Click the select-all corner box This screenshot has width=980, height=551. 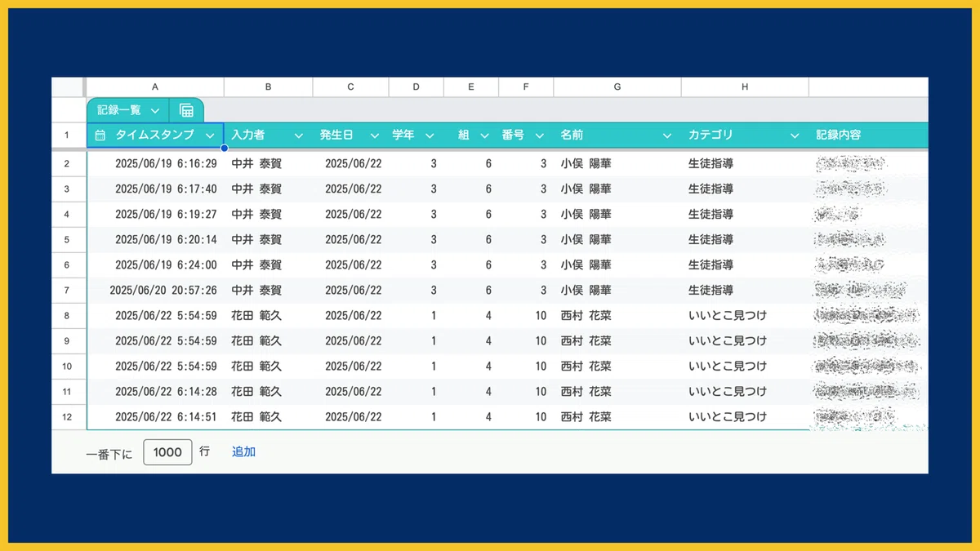(x=68, y=87)
